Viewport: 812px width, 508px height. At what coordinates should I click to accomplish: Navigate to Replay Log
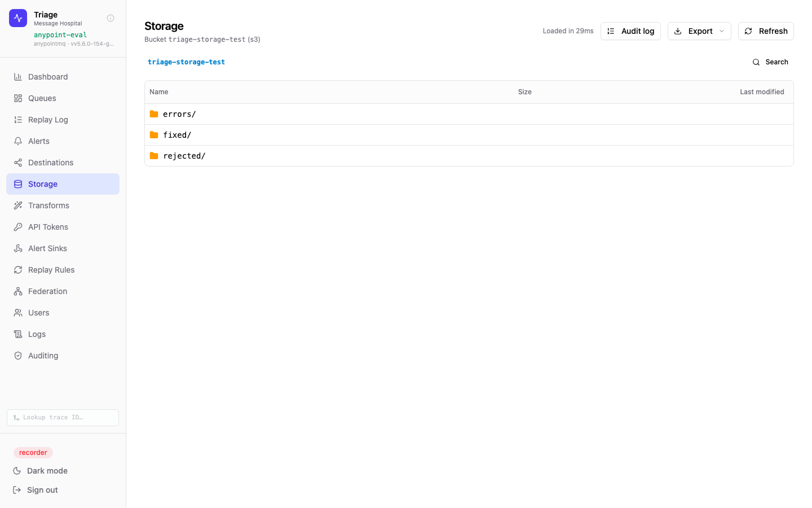pos(63,120)
